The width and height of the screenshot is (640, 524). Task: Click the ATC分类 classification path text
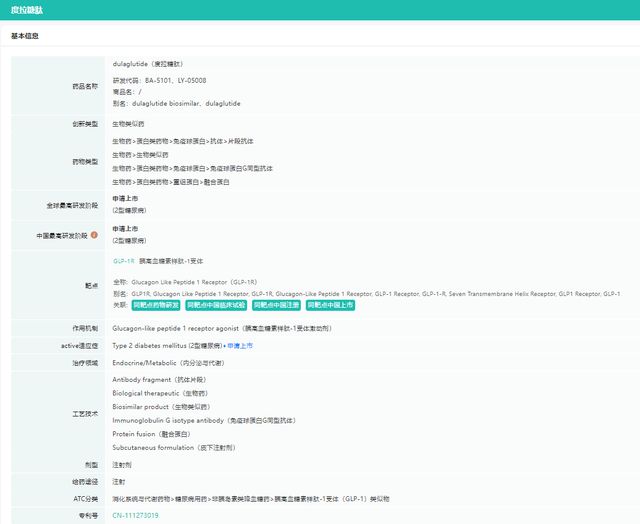251,499
